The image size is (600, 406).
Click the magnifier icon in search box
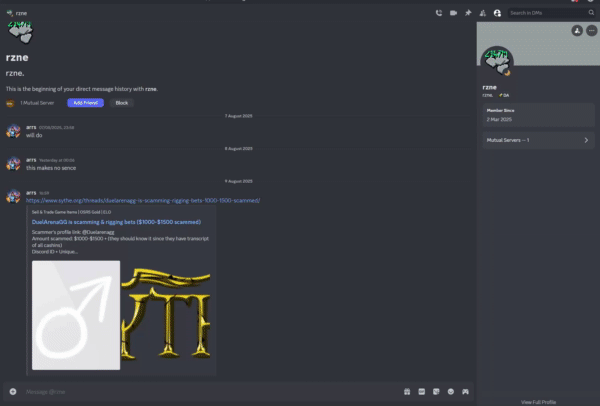click(591, 13)
